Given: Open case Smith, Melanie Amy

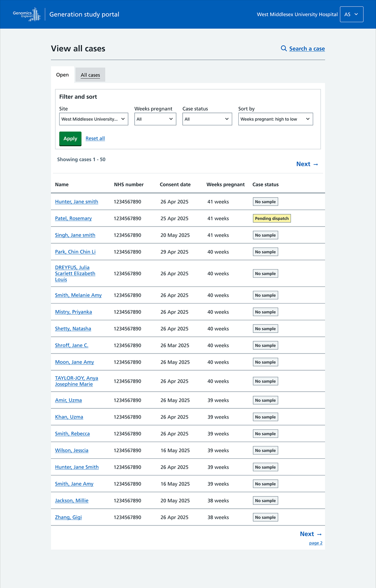Looking at the screenshot, I should point(78,295).
